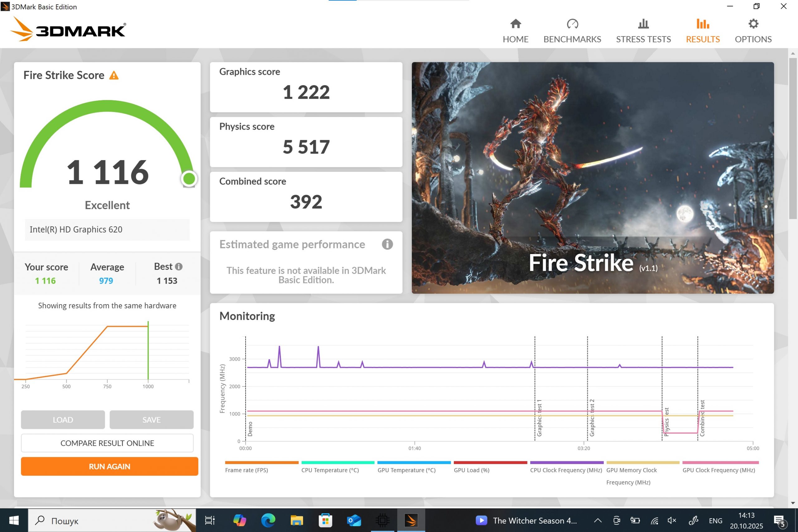The width and height of the screenshot is (798, 532).
Task: Click the Fire Strike warning triangle icon
Action: click(x=114, y=75)
